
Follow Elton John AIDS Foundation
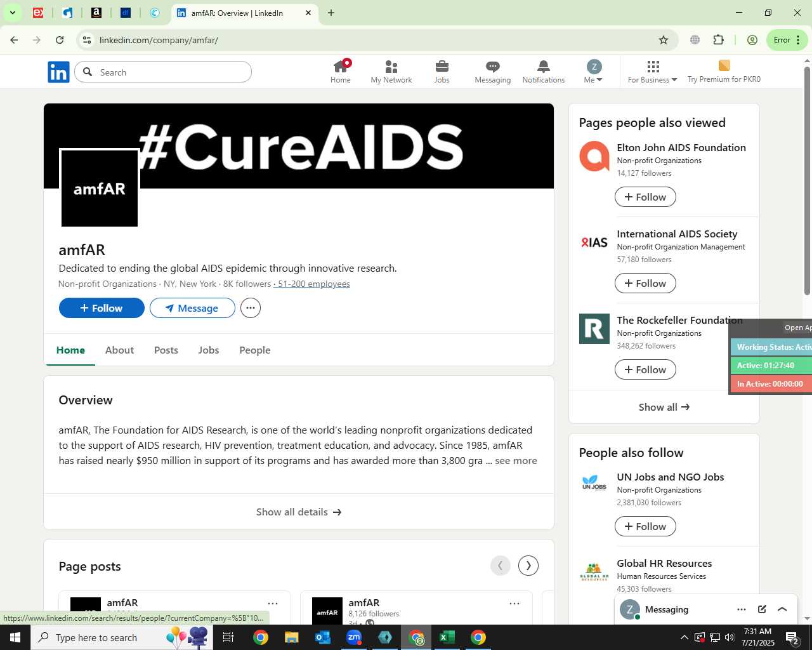point(645,197)
